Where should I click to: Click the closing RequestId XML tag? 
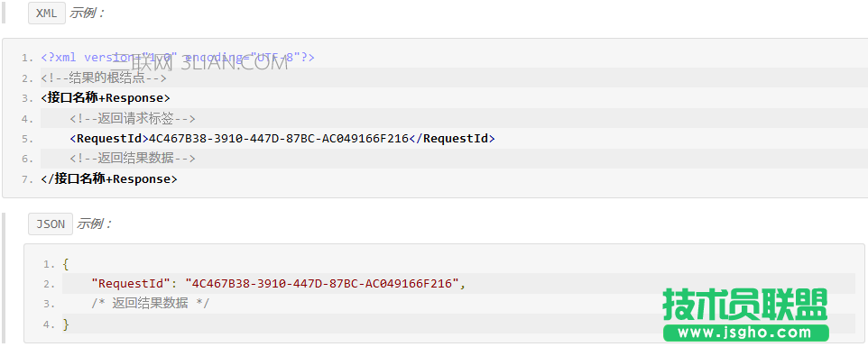pos(452,138)
